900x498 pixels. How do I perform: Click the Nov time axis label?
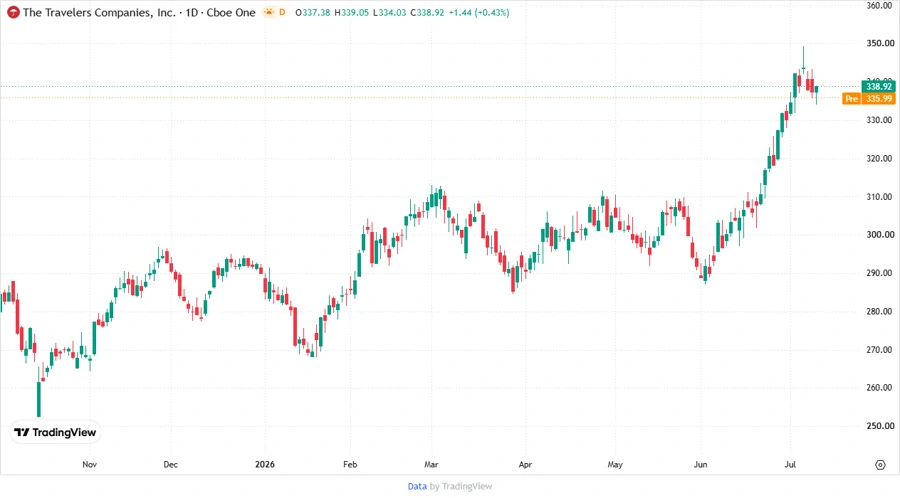(90, 464)
